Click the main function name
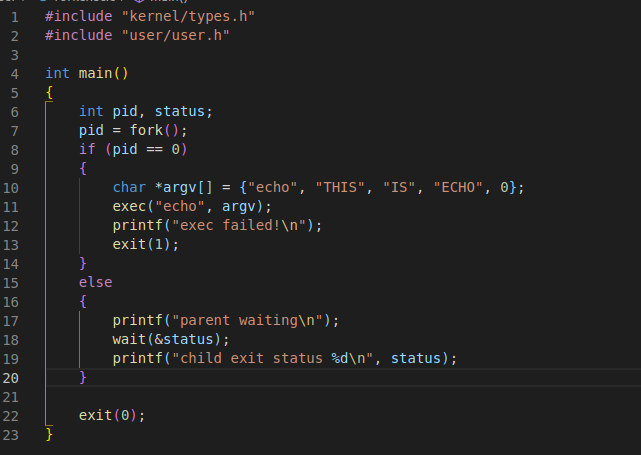This screenshot has height=455, width=641. tap(95, 74)
